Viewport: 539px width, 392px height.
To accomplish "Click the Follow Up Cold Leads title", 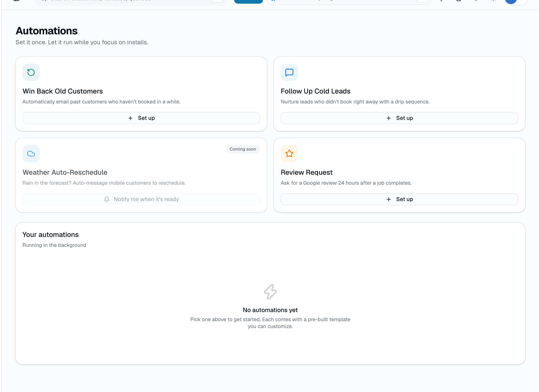I will [315, 91].
